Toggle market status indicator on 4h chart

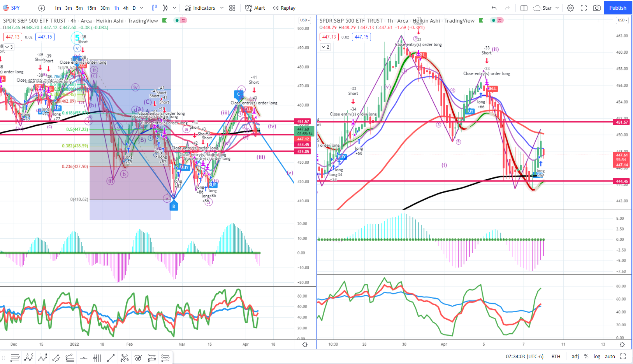(177, 20)
